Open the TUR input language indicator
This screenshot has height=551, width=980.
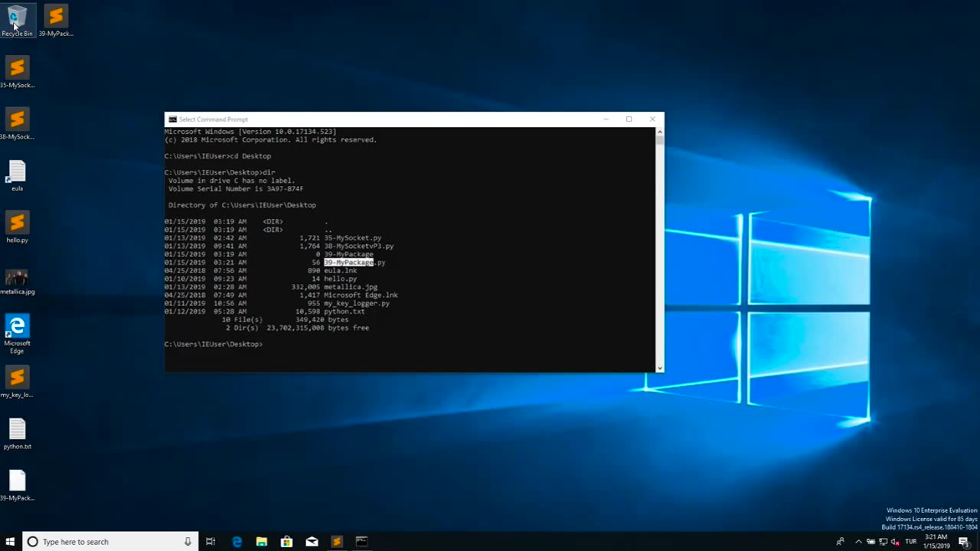911,542
